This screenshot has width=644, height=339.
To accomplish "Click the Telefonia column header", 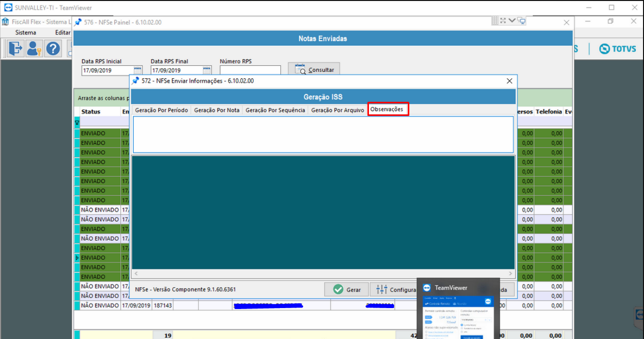I will pos(549,112).
